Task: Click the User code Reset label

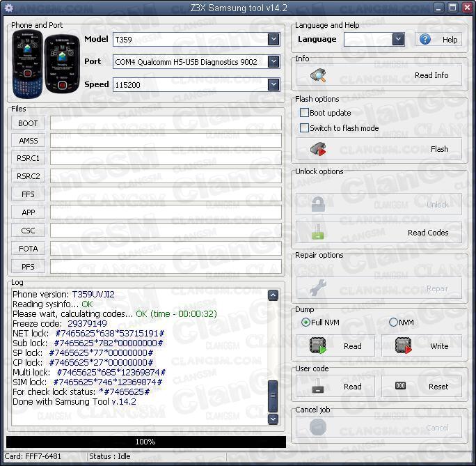Action: click(438, 387)
